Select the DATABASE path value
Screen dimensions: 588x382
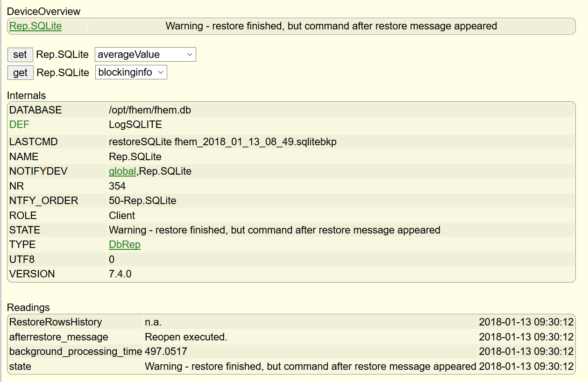(x=150, y=110)
